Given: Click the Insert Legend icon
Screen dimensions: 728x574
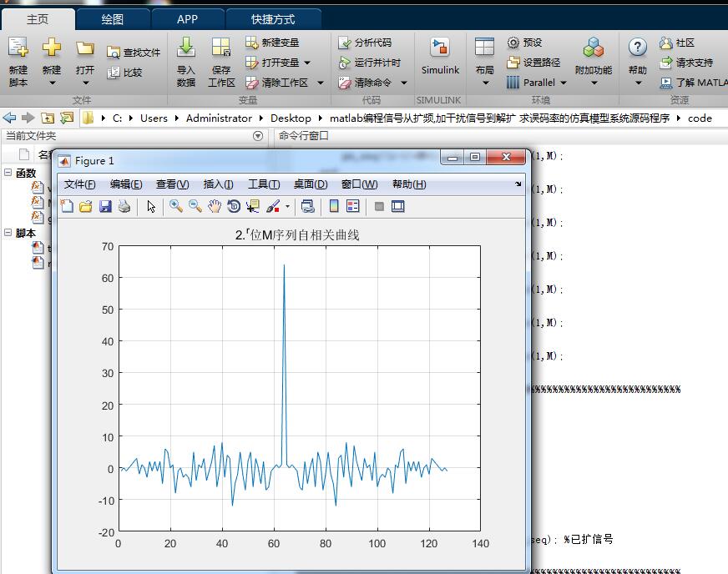Looking at the screenshot, I should click(x=353, y=206).
